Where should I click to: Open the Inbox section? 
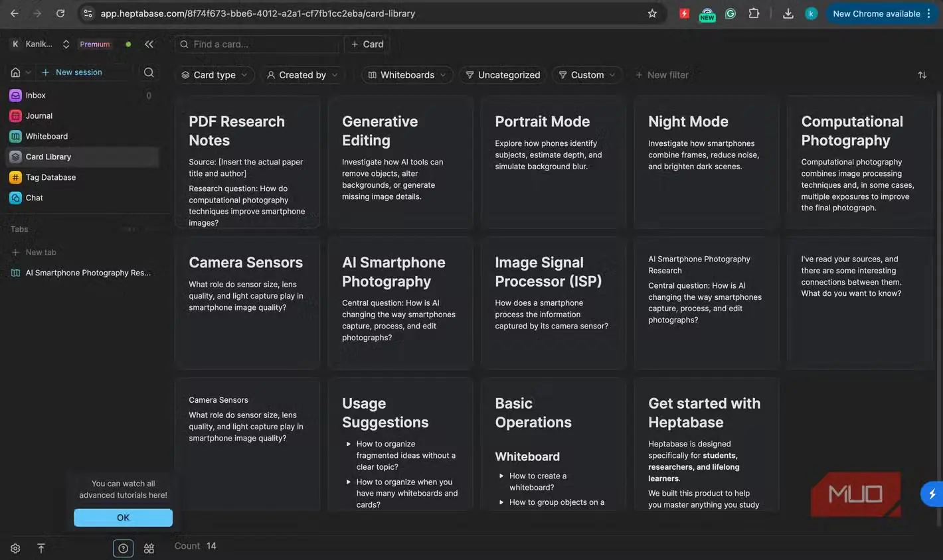[x=82, y=96]
